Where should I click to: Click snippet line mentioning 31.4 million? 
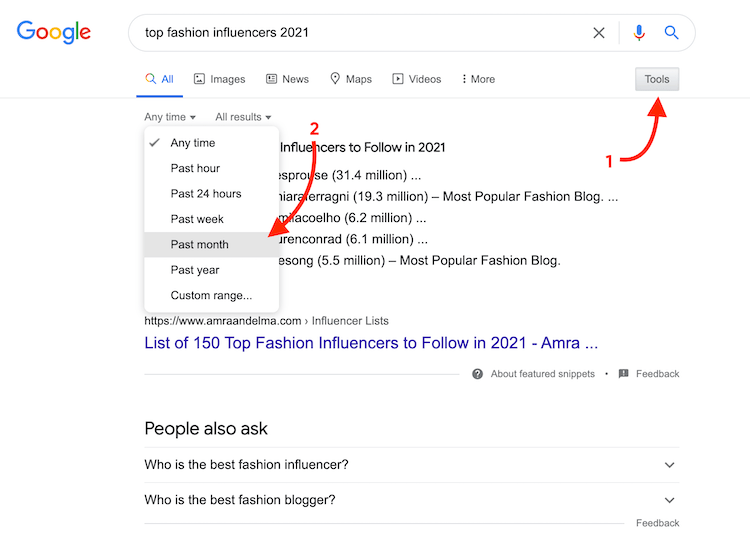[x=350, y=175]
